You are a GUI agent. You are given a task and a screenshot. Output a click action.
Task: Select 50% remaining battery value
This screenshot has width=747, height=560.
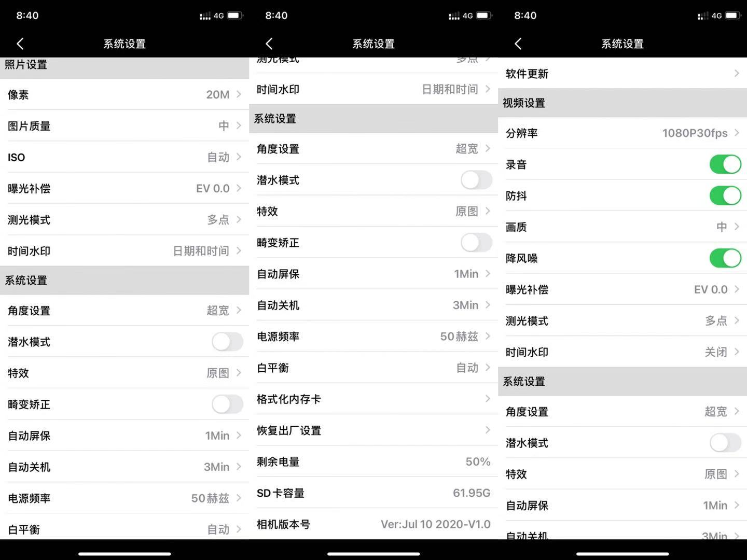(478, 461)
